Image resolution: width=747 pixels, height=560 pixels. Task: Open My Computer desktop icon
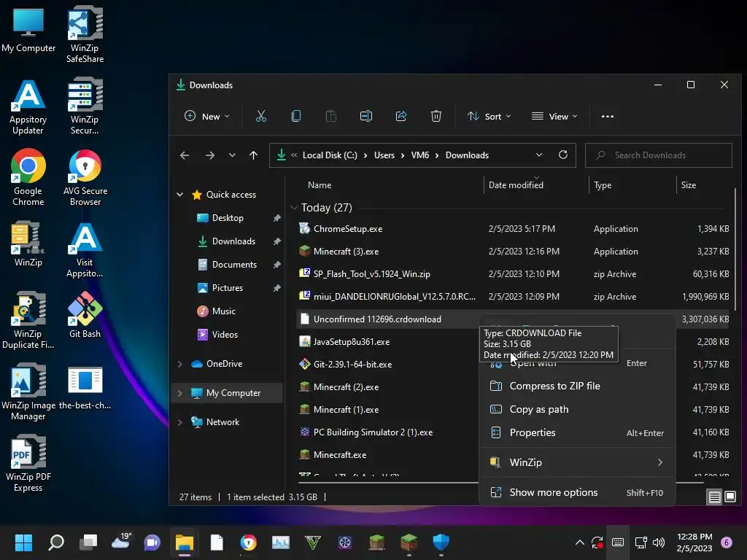28,29
